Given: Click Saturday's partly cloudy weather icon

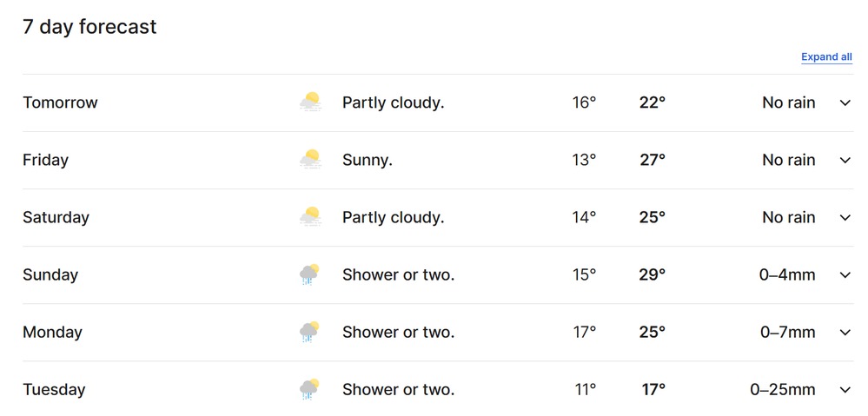Looking at the screenshot, I should [x=310, y=217].
